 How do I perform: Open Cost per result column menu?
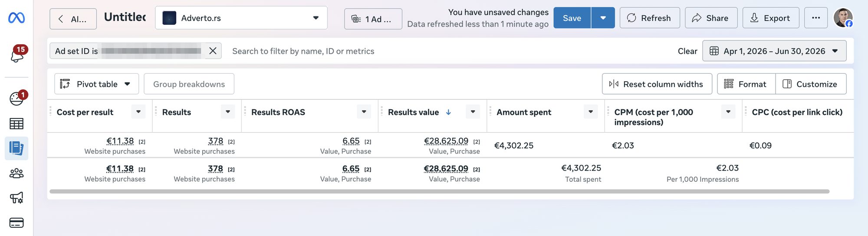[138, 111]
